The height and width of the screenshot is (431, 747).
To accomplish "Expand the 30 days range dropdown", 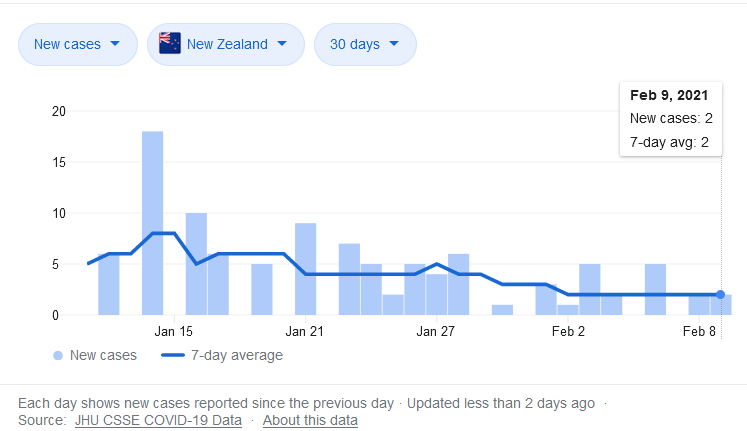I will 365,44.
